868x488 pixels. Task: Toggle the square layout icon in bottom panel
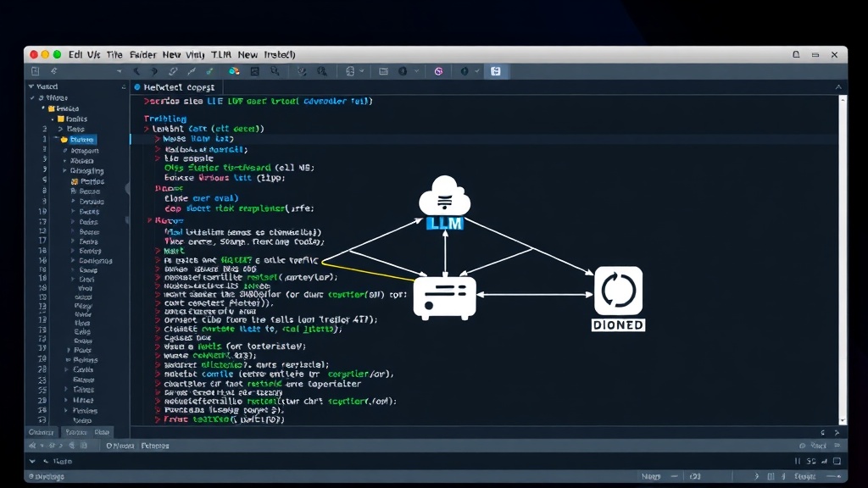click(x=837, y=461)
